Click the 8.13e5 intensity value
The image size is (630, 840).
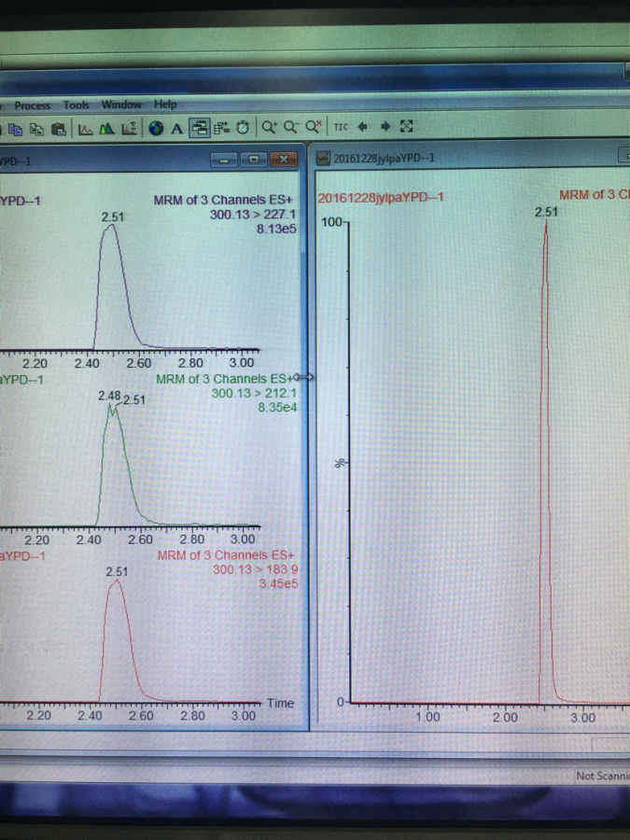pos(276,230)
